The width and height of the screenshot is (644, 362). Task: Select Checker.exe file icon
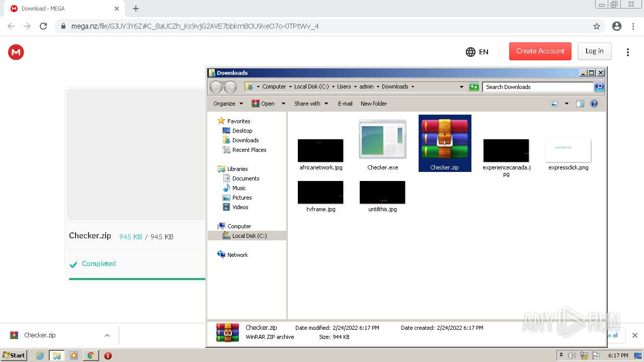point(382,139)
